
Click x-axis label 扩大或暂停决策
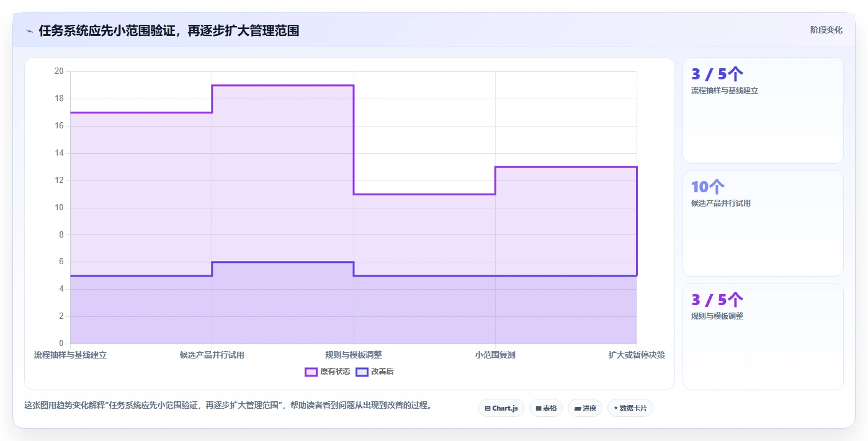click(x=637, y=355)
